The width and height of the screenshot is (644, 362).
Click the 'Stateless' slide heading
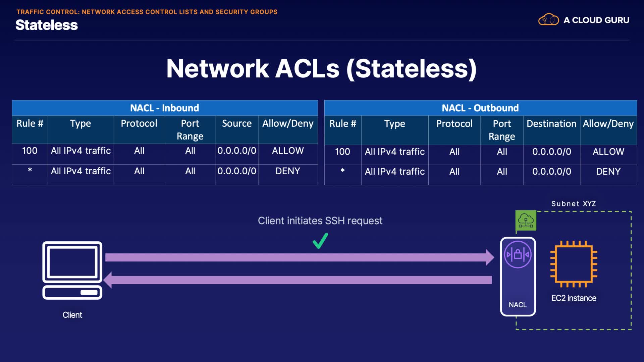[47, 25]
